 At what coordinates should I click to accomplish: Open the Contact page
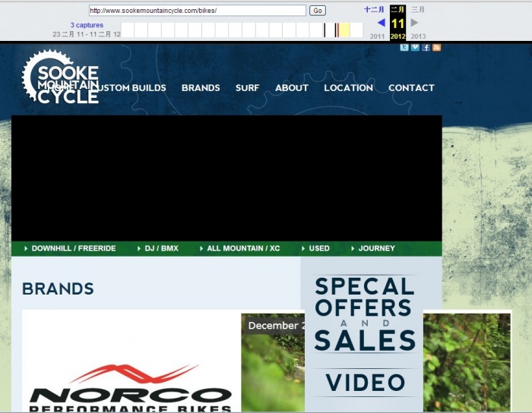(x=411, y=88)
